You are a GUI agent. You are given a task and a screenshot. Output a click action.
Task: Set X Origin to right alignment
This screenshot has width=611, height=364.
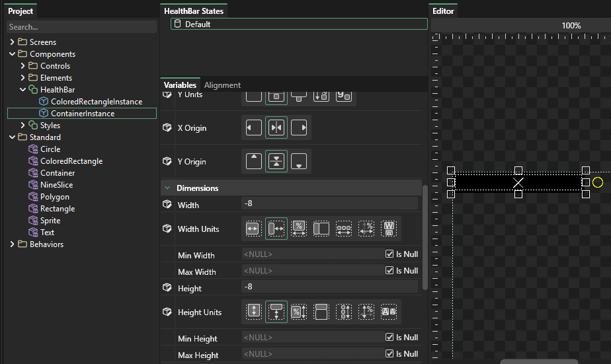(299, 127)
